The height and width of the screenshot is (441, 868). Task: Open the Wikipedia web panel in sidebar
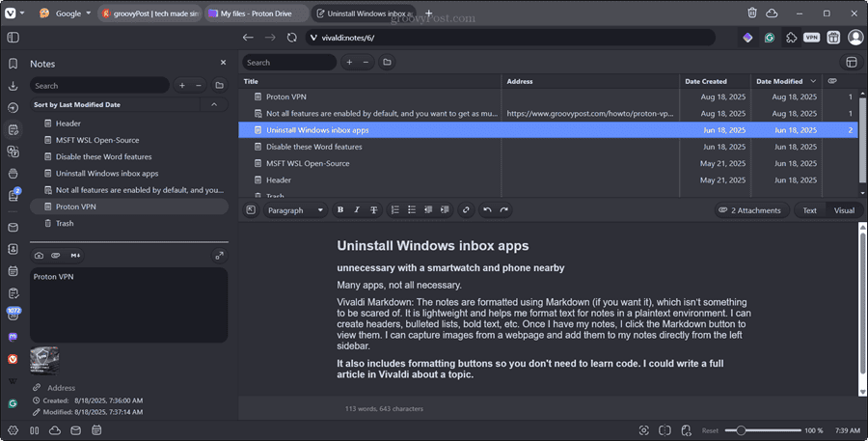click(x=14, y=381)
